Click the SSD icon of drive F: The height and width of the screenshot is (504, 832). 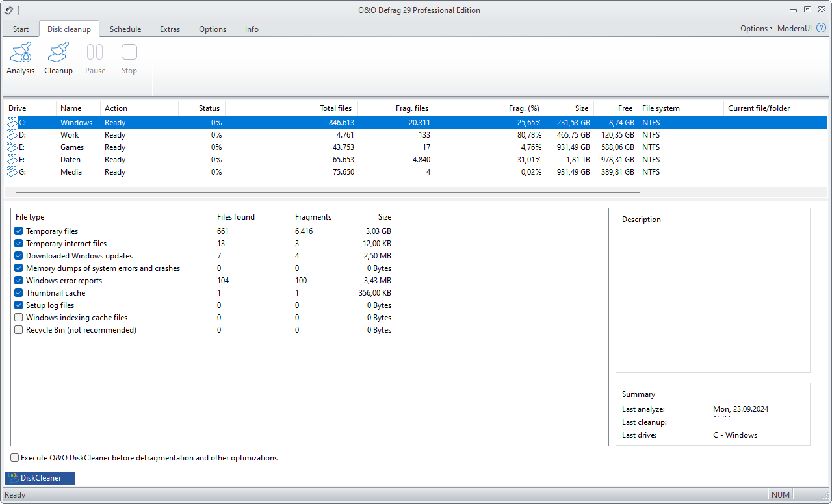[x=12, y=158]
